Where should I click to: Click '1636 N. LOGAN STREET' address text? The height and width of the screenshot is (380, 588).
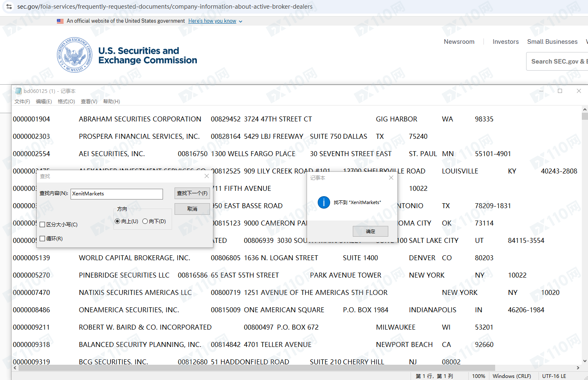pyautogui.click(x=281, y=258)
